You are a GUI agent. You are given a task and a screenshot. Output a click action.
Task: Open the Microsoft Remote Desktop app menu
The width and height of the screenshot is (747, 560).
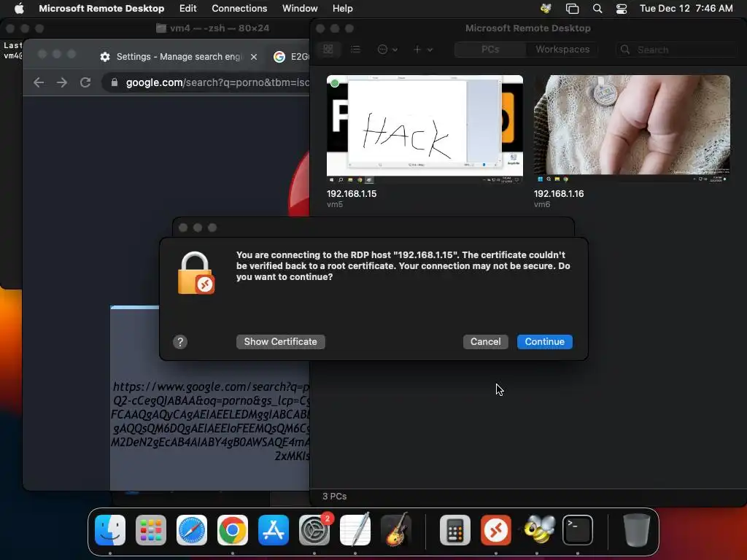coord(101,8)
